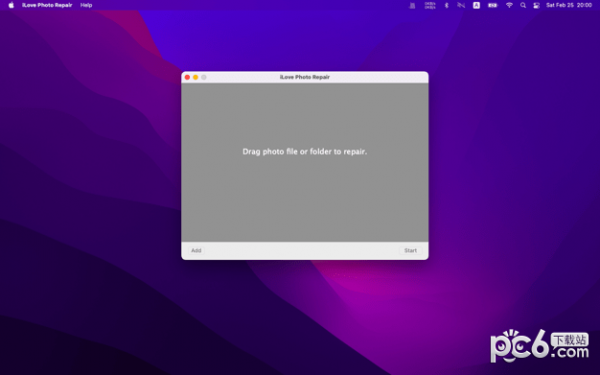Viewport: 600px width, 375px height.
Task: Open the Apple menu
Action: coord(11,5)
